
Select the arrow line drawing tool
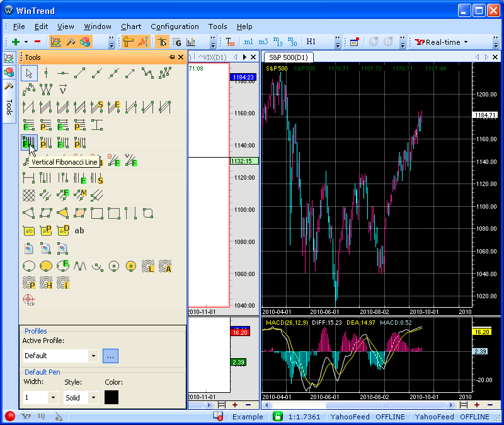[130, 73]
